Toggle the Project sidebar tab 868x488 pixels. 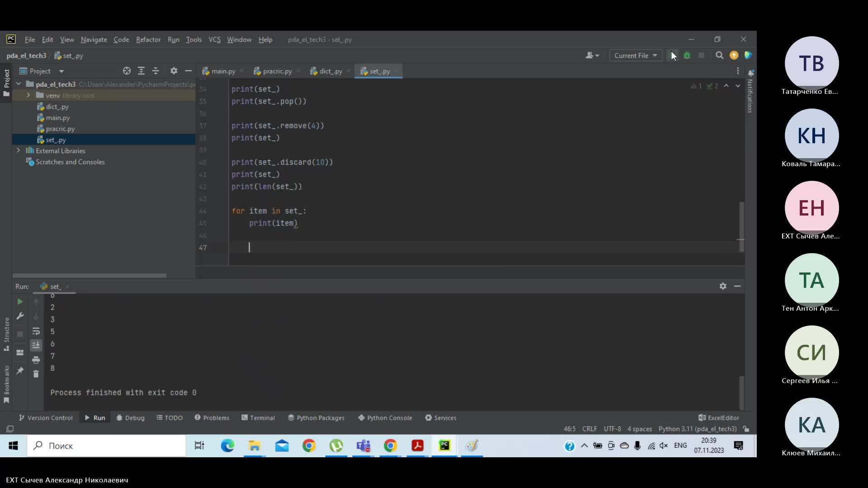[x=6, y=83]
